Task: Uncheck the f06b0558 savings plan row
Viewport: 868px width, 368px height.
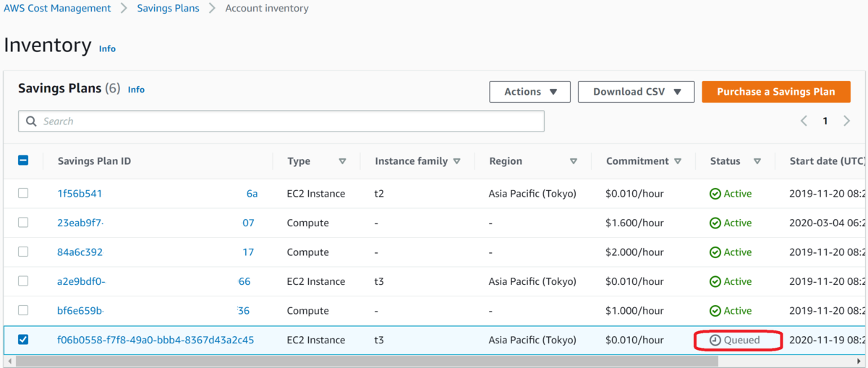Action: (x=23, y=340)
